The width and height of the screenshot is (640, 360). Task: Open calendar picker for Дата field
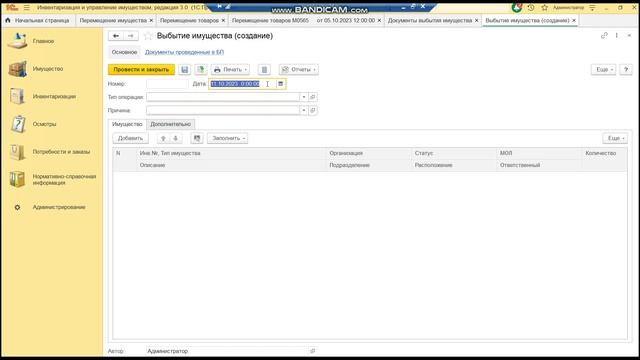click(280, 84)
